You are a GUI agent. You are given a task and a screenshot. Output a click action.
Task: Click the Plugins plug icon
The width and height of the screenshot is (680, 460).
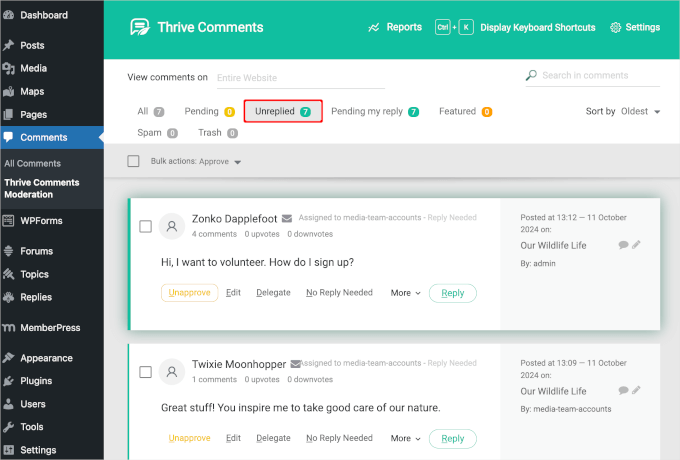(x=8, y=381)
